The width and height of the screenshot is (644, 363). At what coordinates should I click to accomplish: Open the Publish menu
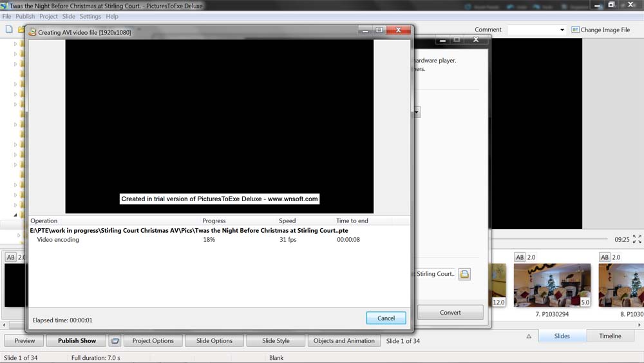coord(25,17)
